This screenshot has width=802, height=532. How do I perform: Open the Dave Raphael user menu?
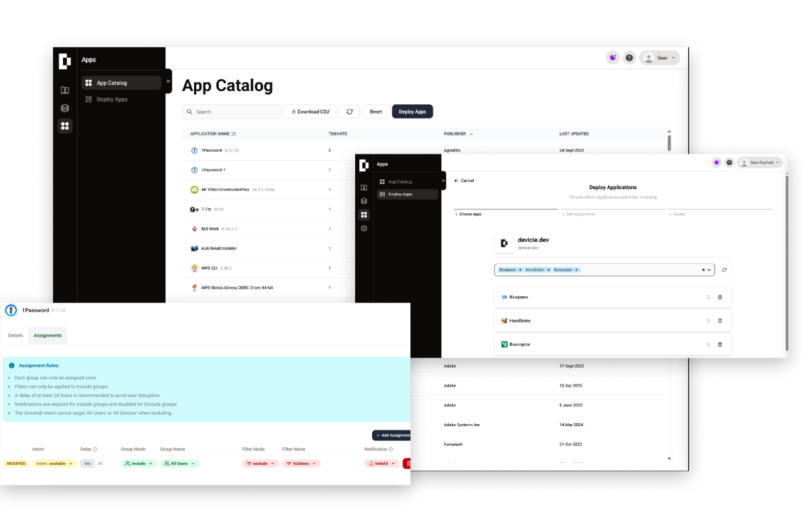[x=760, y=162]
